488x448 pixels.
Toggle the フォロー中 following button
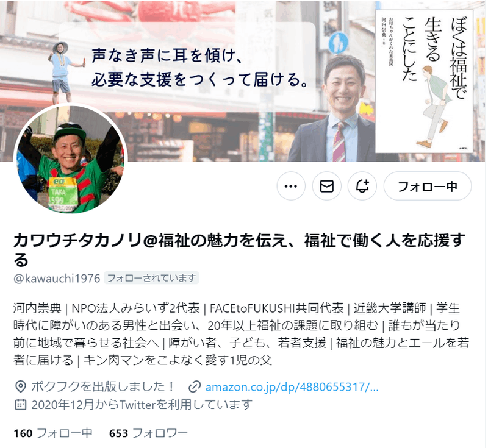(x=428, y=187)
